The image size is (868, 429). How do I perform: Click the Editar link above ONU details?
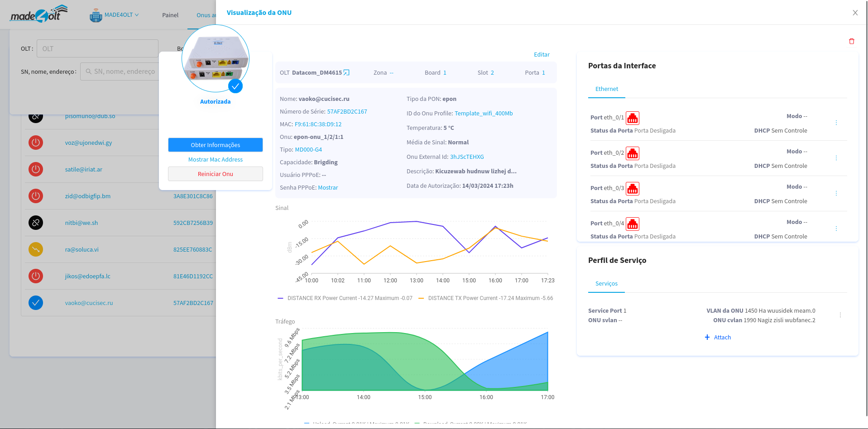(x=542, y=55)
